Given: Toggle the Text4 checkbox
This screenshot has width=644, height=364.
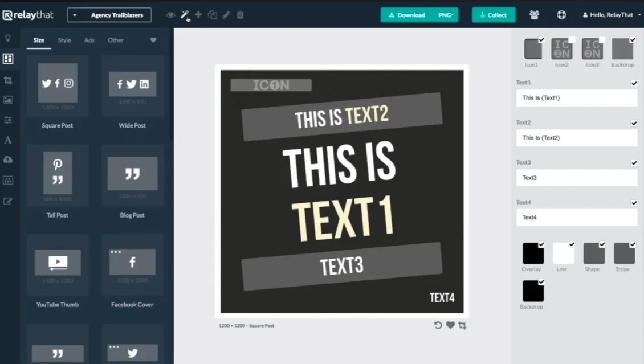Looking at the screenshot, I should tap(634, 203).
